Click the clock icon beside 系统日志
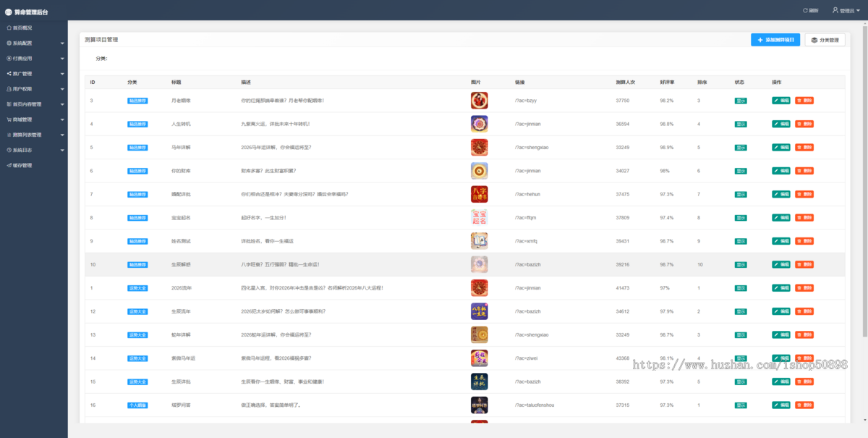 [9, 150]
